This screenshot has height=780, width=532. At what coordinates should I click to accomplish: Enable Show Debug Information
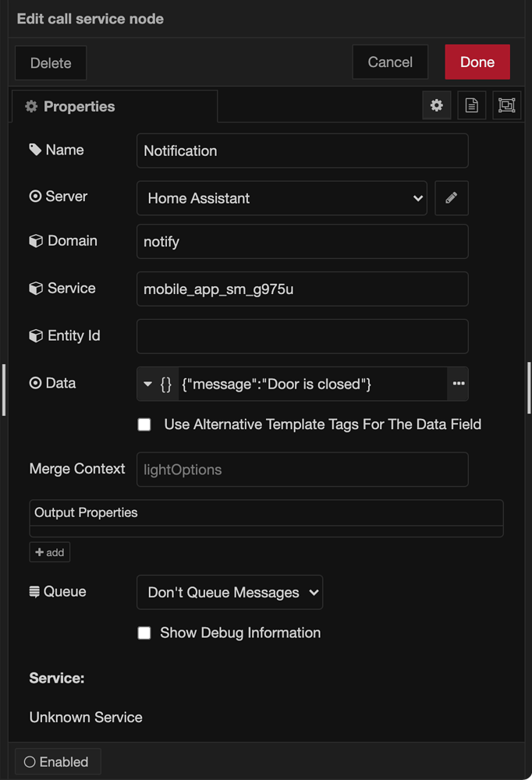coord(144,633)
